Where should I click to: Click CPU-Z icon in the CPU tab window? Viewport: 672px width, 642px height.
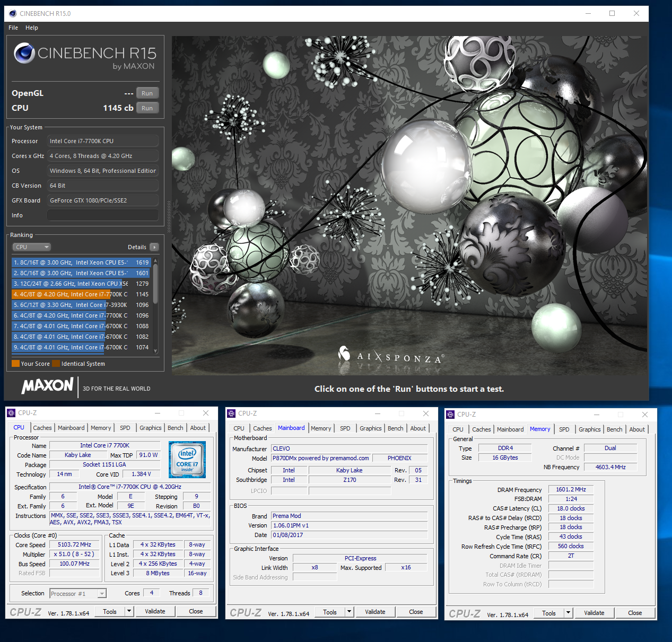pos(11,412)
